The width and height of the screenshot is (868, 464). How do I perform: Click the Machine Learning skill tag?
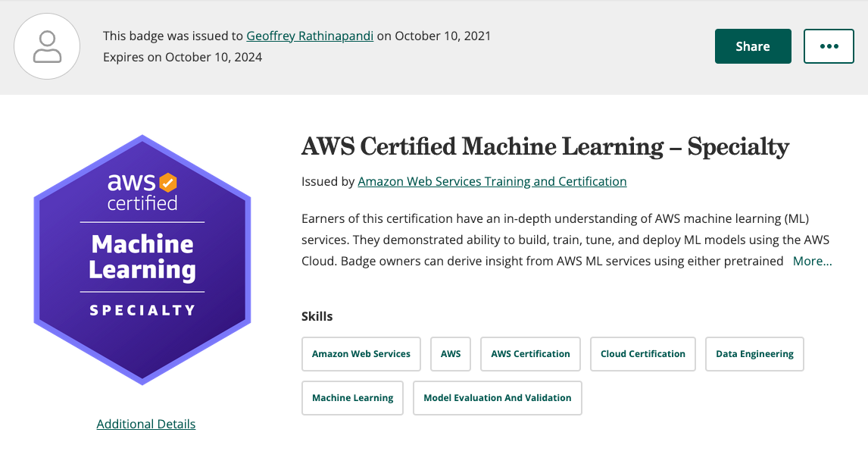point(352,397)
